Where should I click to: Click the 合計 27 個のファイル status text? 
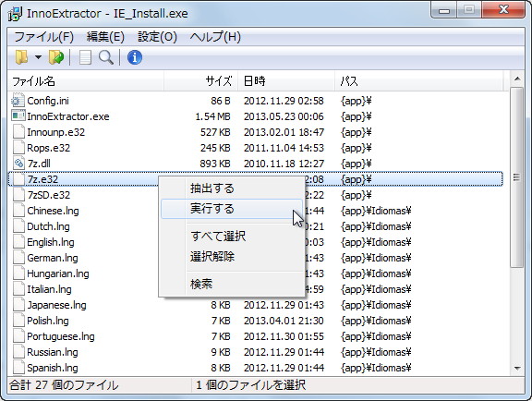tap(64, 385)
